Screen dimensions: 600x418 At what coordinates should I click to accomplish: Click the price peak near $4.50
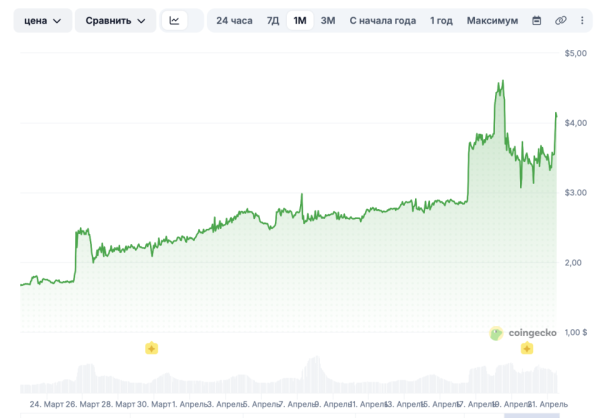tap(500, 83)
